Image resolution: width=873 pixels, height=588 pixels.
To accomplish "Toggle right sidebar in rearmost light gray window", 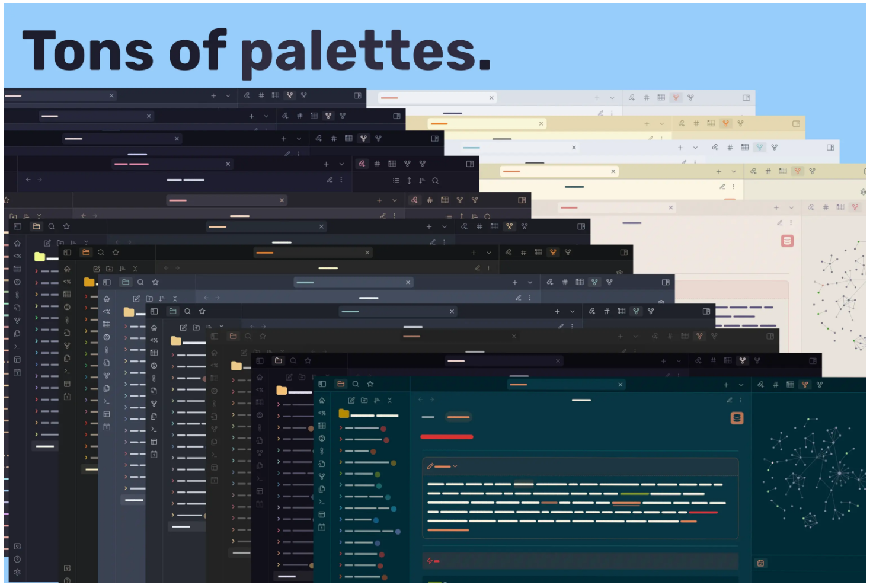I will point(746,98).
